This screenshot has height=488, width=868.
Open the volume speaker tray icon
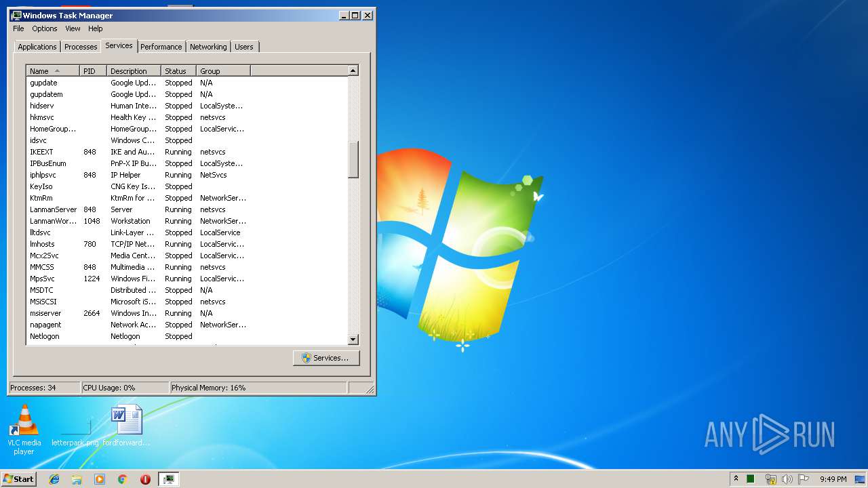click(787, 479)
